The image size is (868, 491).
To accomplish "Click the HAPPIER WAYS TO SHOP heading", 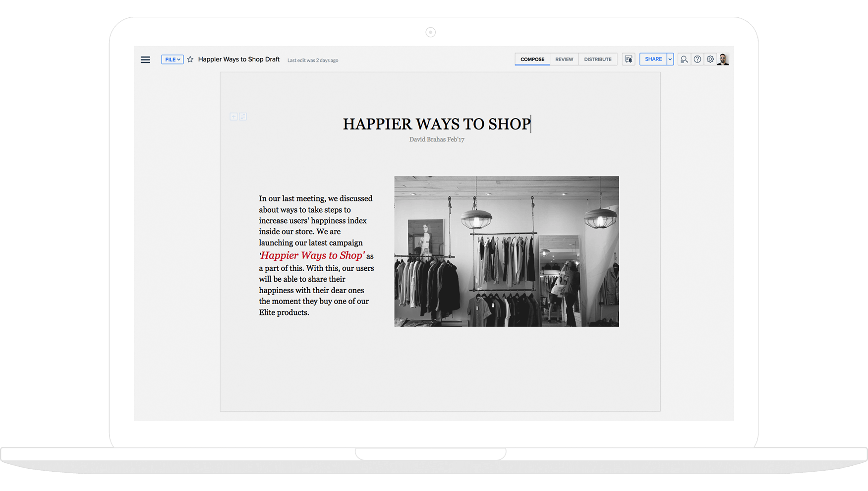I will (x=436, y=124).
